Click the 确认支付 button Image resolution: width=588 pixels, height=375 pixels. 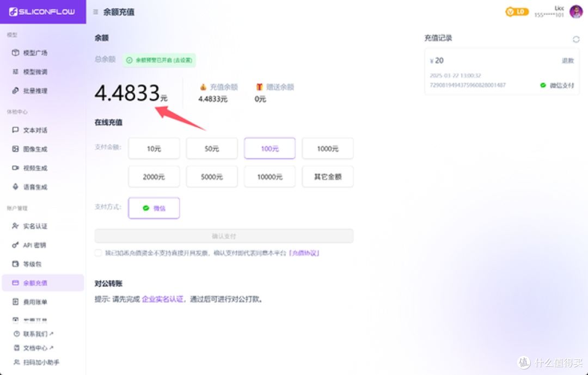(224, 236)
